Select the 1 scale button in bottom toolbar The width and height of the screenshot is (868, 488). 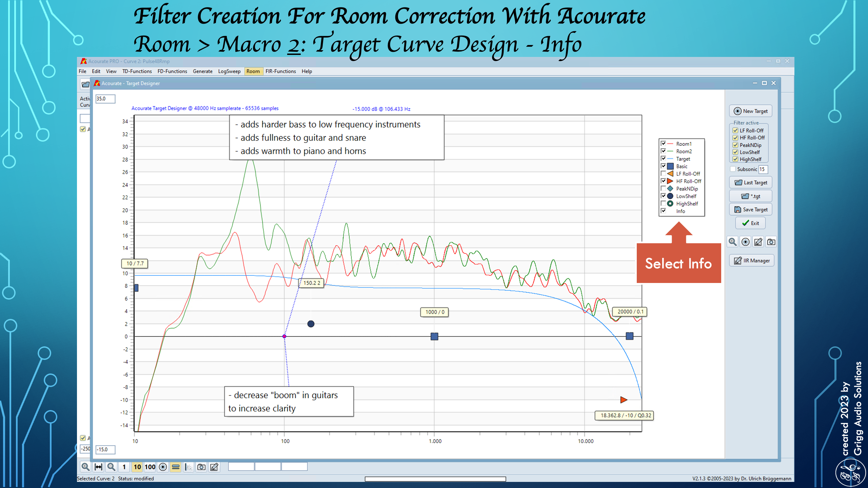[124, 467]
